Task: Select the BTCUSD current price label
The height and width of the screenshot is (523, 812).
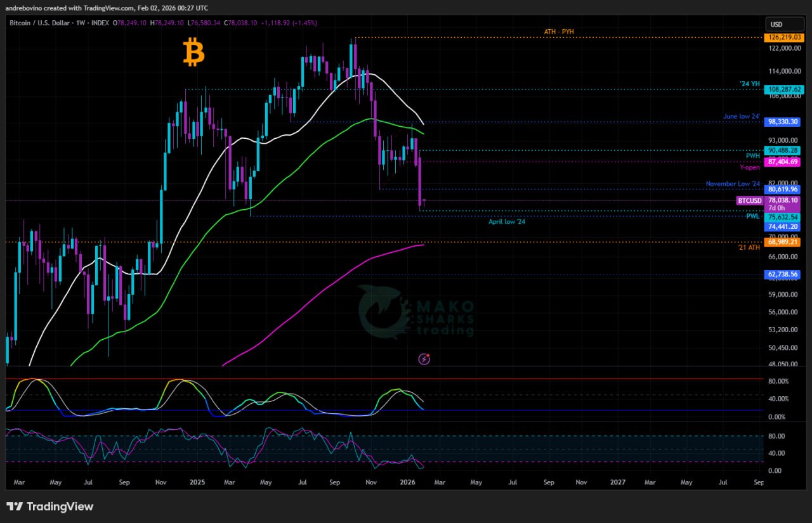Action: (749, 200)
